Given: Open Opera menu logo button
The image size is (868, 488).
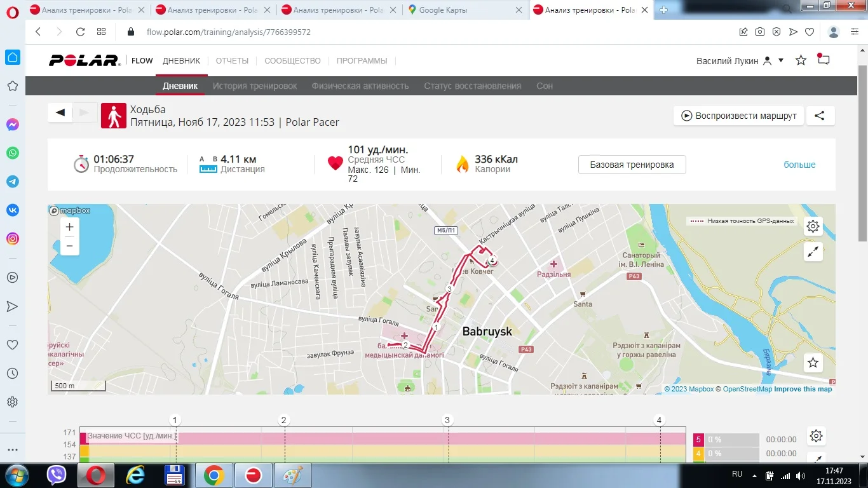Looking at the screenshot, I should pos(13,13).
